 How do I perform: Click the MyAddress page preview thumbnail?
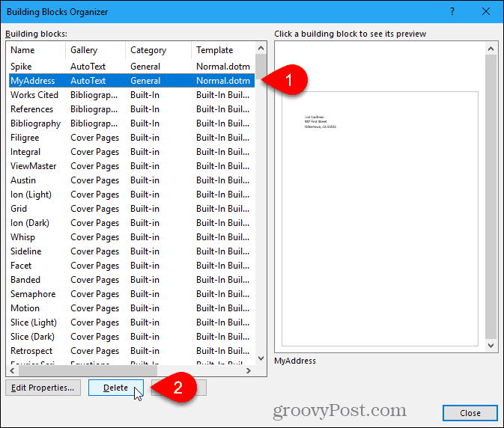[x=380, y=218]
